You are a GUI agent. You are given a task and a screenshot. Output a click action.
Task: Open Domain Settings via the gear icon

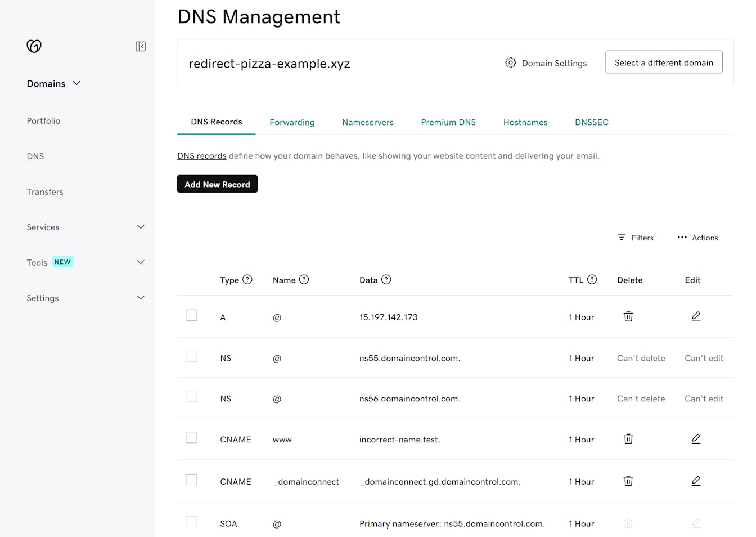[511, 62]
